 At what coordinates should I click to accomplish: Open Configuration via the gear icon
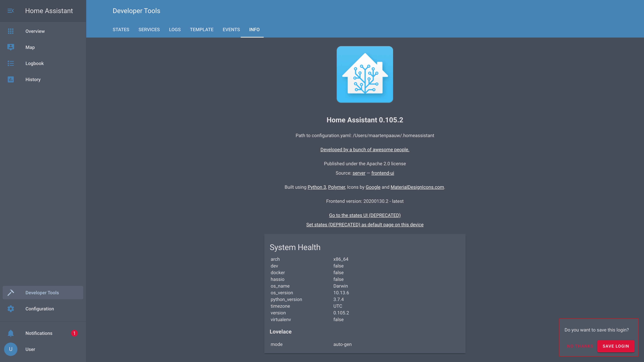tap(11, 309)
